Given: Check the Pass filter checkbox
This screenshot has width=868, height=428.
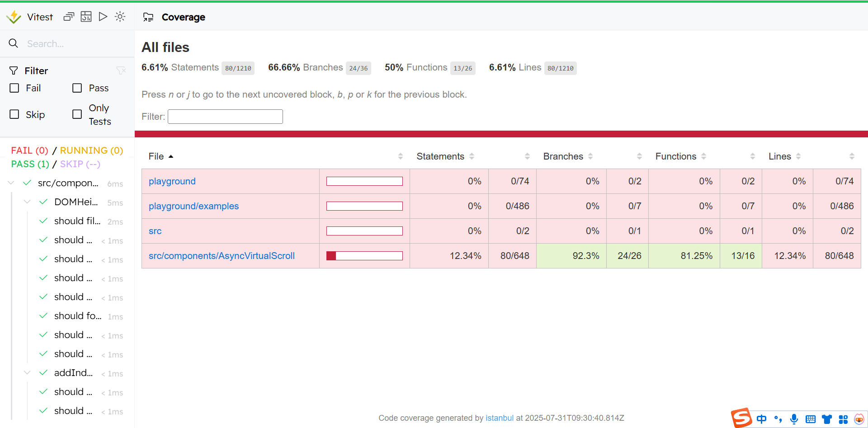Looking at the screenshot, I should tap(77, 88).
